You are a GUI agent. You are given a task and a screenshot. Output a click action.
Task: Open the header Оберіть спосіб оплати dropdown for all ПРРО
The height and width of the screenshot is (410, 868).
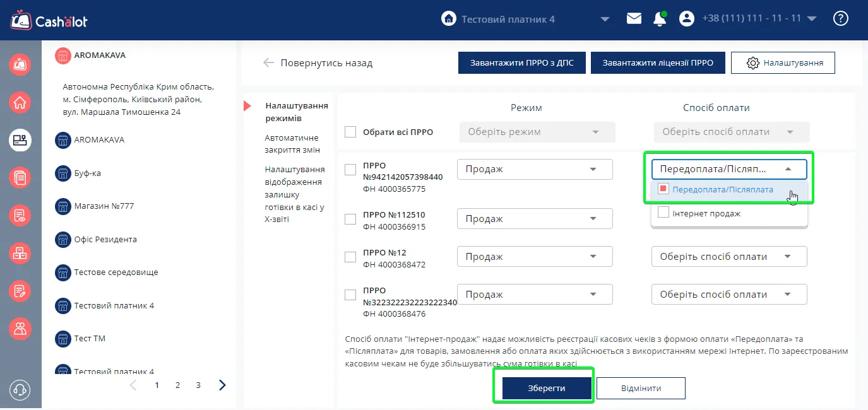click(732, 132)
